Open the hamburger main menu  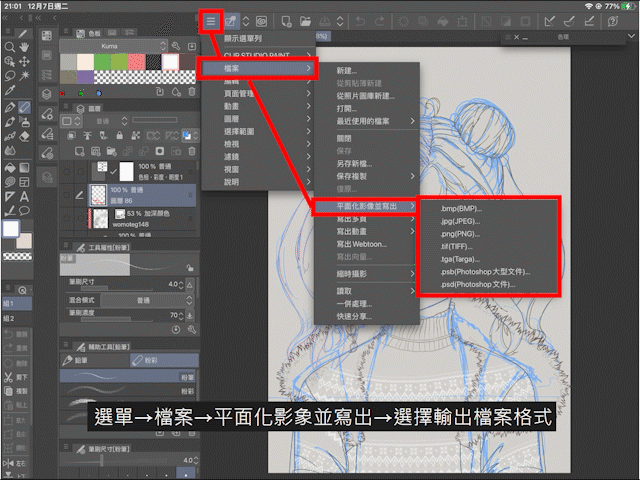pos(211,21)
